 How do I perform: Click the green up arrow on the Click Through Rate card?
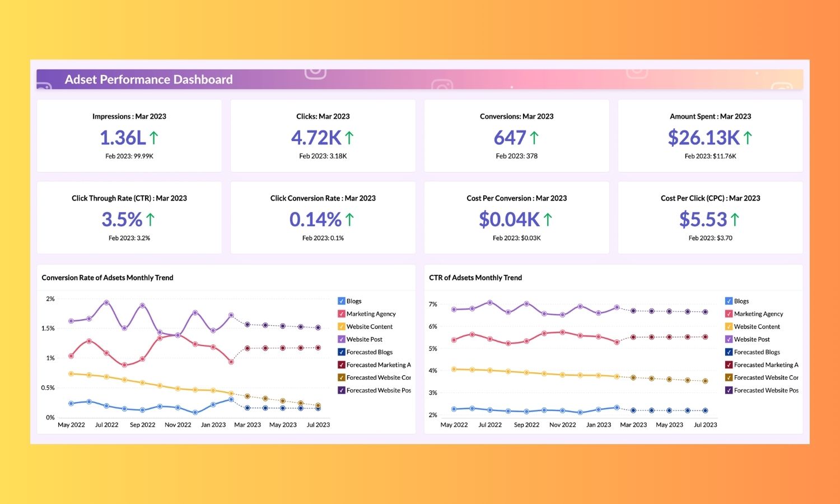click(150, 218)
